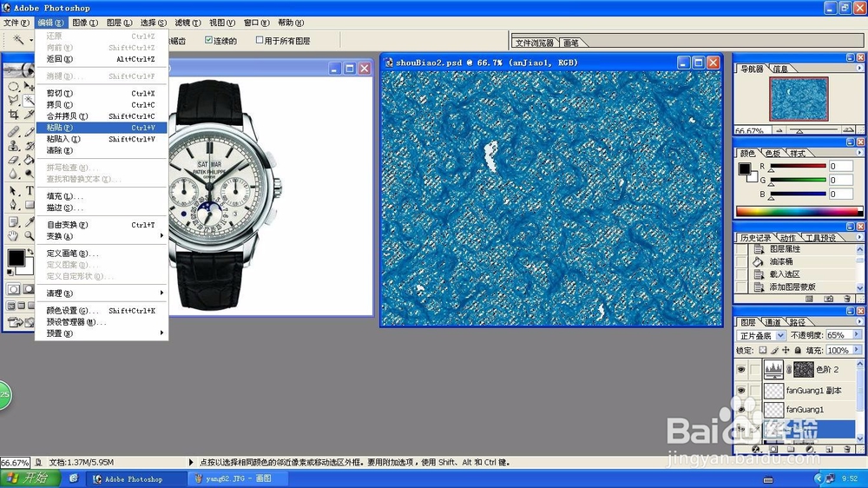Choose 自由变换 from Edit menu
This screenshot has width=868, height=488.
coord(102,224)
